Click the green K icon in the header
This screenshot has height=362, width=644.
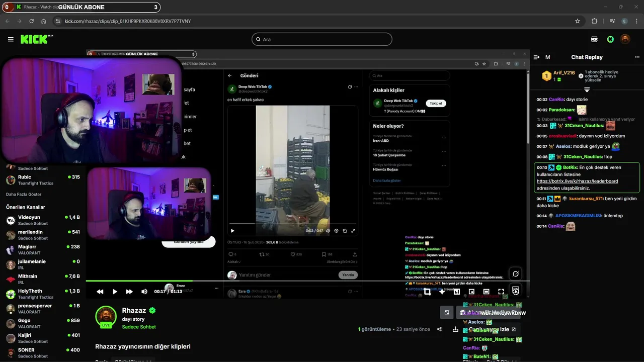pyautogui.click(x=610, y=39)
